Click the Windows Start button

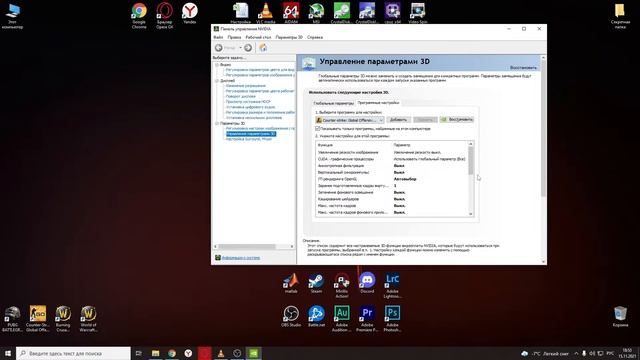click(x=8, y=353)
